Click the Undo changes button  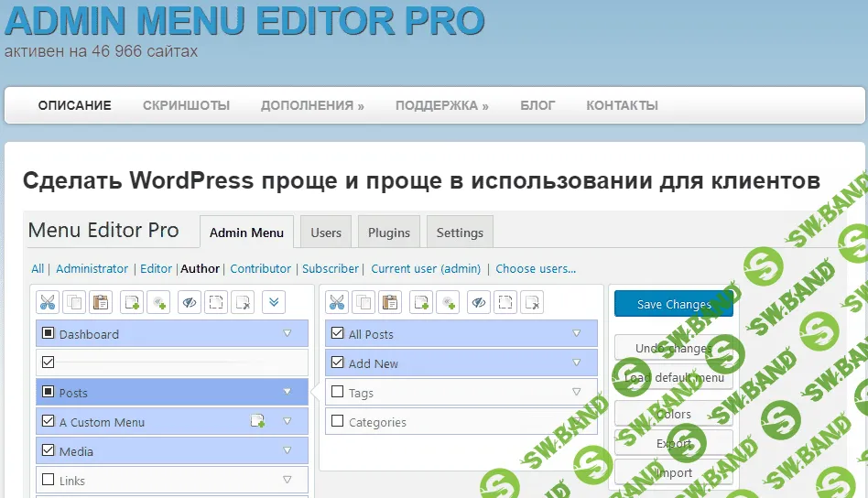click(x=674, y=348)
